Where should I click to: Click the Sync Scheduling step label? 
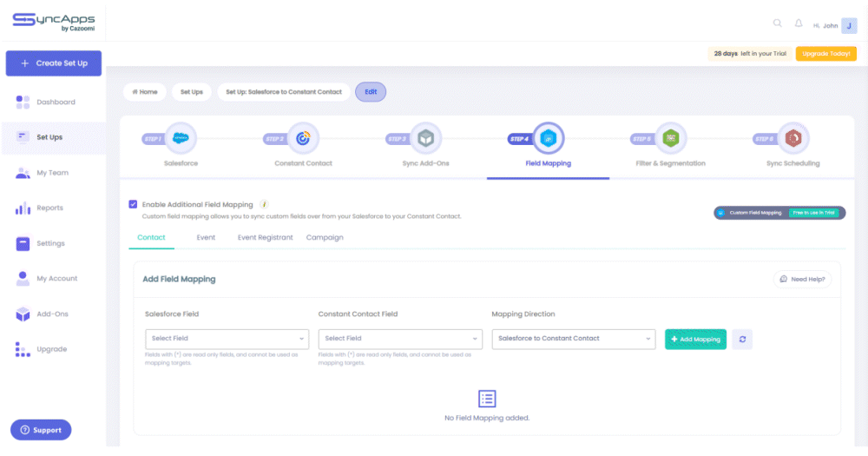tap(793, 163)
